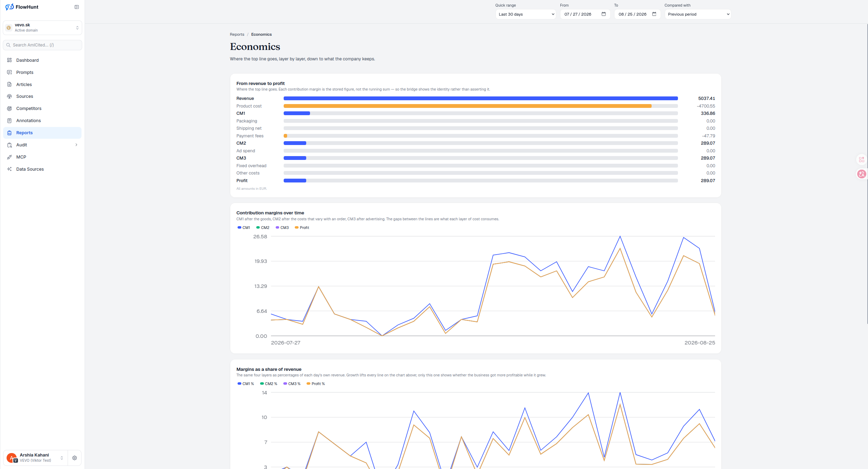Click the Dashboard grid icon
The image size is (868, 469).
pos(9,60)
